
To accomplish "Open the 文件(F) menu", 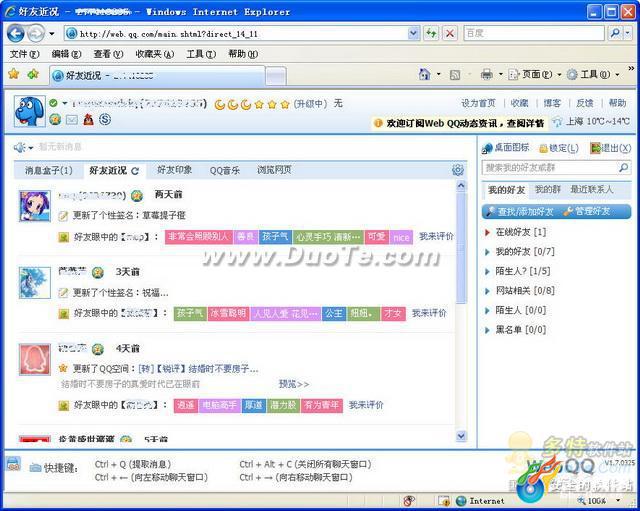I will tap(24, 54).
